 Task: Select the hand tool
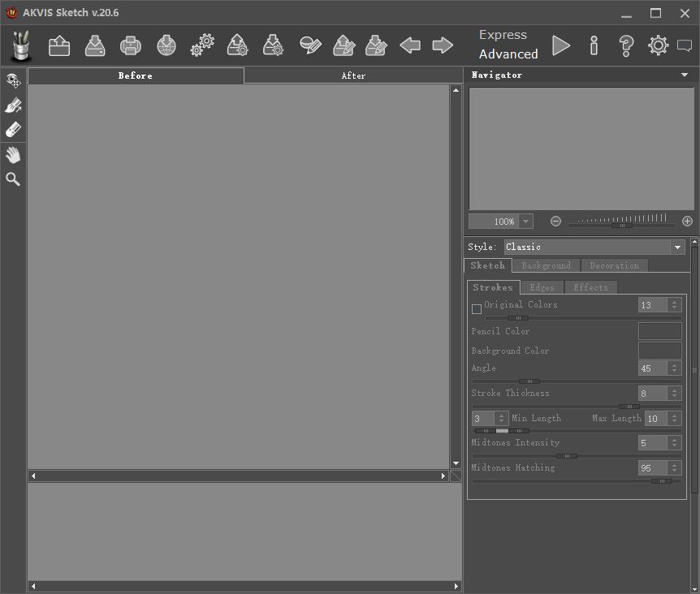13,155
